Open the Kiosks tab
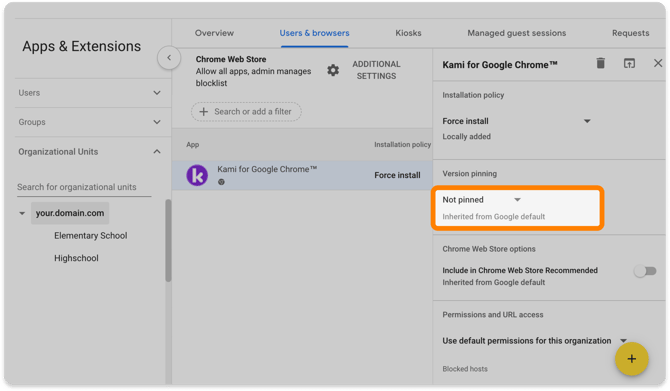The height and width of the screenshot is (391, 670). point(408,33)
